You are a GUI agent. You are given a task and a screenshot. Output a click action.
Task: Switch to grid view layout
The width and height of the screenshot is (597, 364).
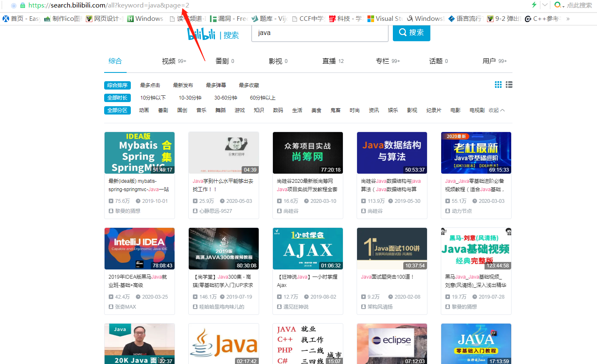point(498,85)
